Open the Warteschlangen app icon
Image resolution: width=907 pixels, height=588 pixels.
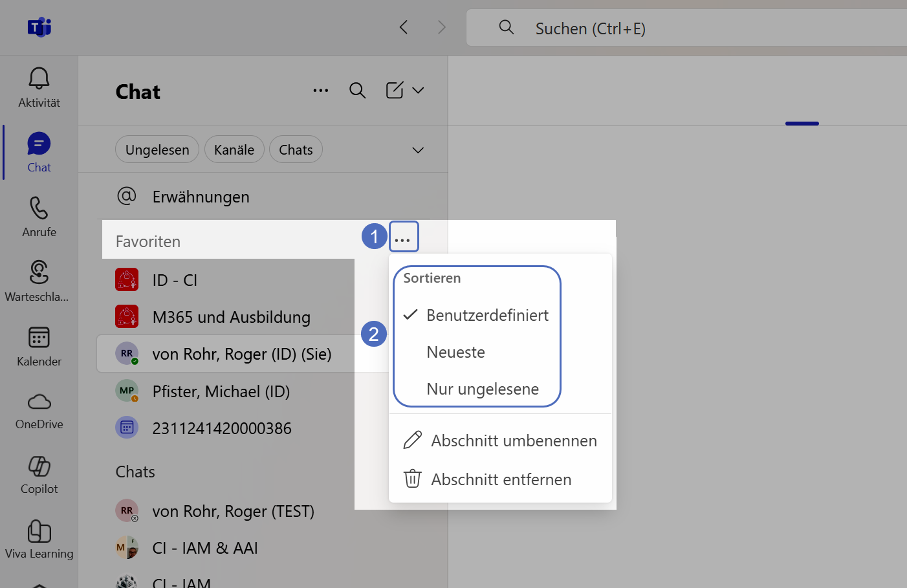coord(39,272)
